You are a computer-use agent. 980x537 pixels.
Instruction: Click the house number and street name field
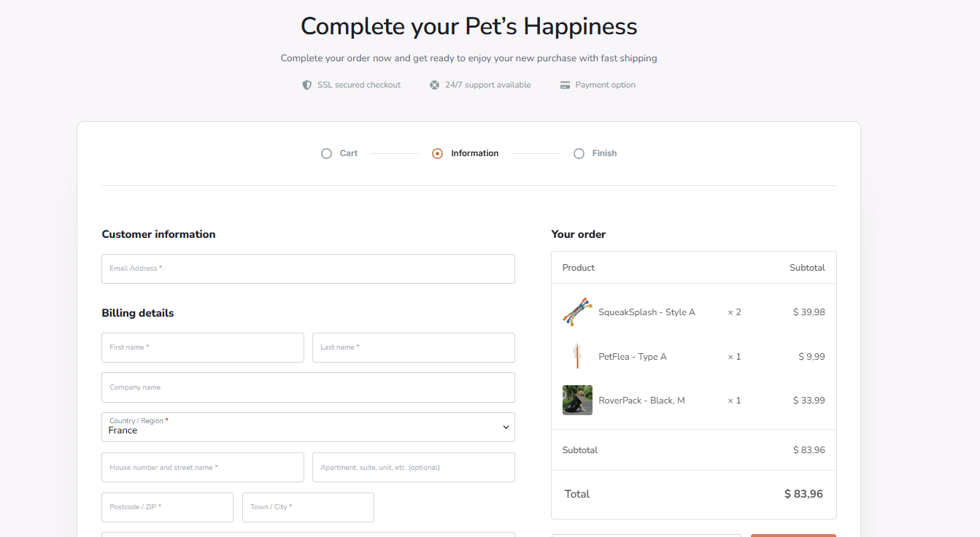(x=202, y=467)
